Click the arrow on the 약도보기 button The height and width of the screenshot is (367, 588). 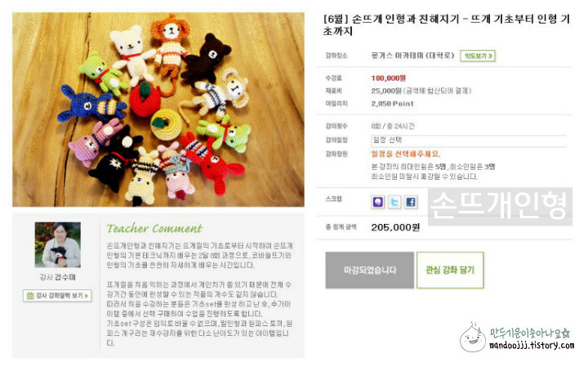[x=491, y=56]
